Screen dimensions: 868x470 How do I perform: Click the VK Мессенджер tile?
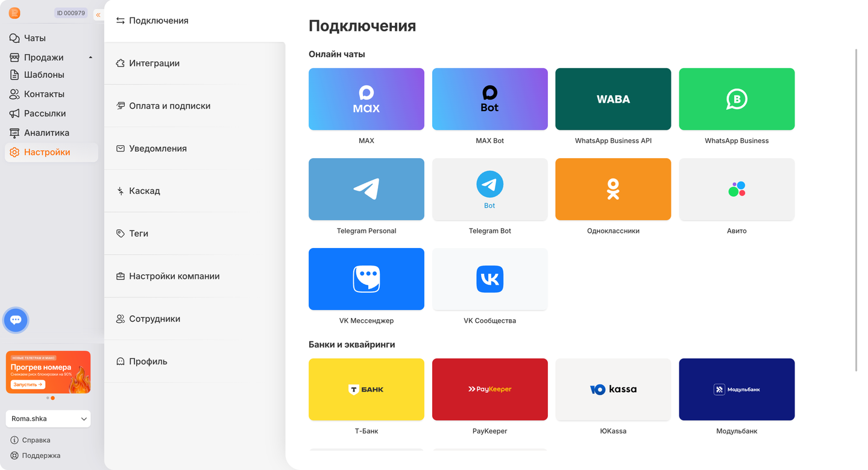(x=366, y=279)
